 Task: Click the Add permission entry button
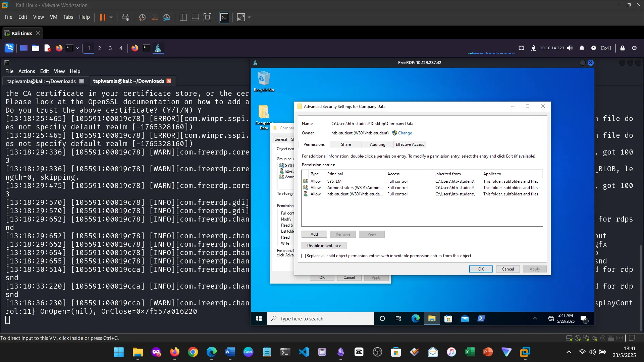314,234
